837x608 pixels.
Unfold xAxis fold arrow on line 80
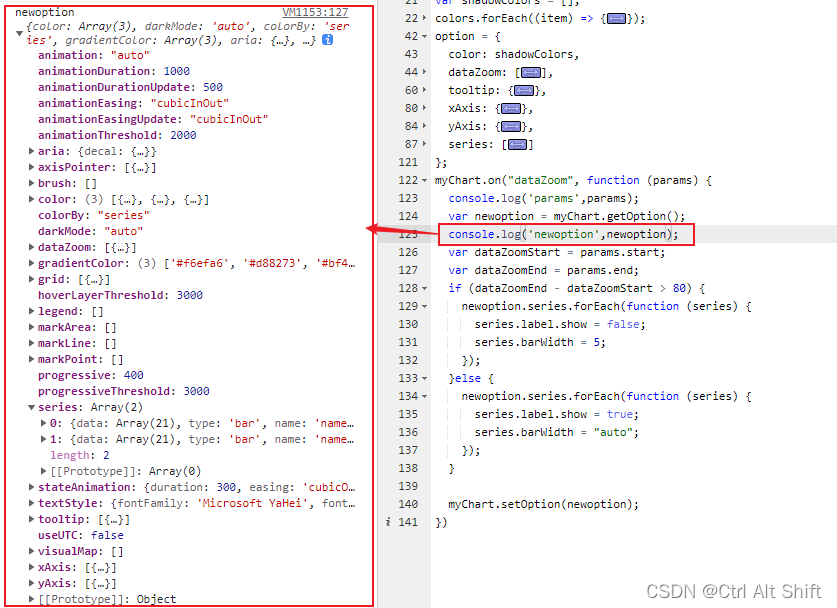pos(424,108)
